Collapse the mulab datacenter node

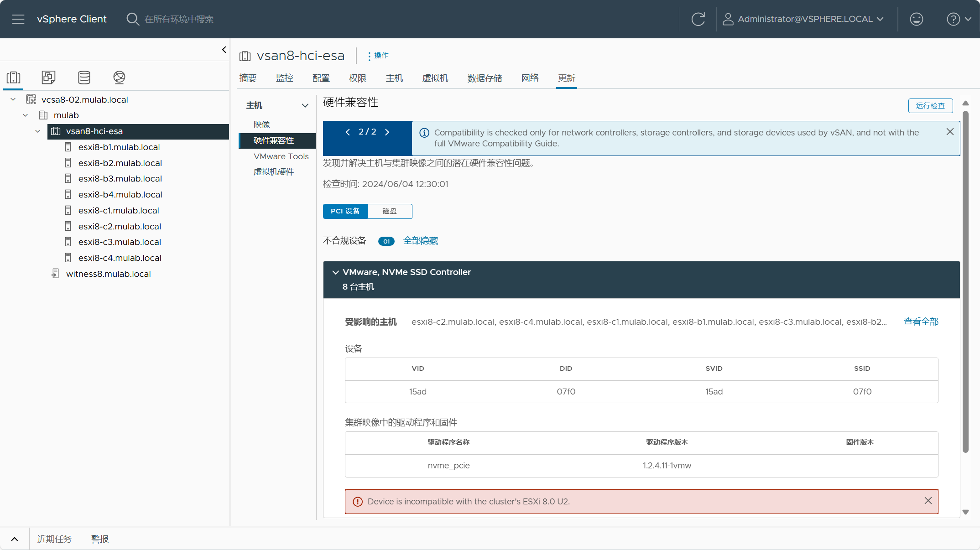[x=26, y=115]
